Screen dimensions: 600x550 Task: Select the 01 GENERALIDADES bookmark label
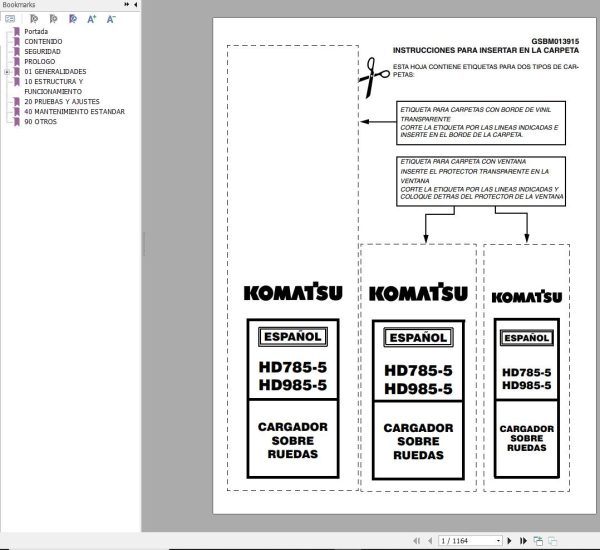point(55,72)
